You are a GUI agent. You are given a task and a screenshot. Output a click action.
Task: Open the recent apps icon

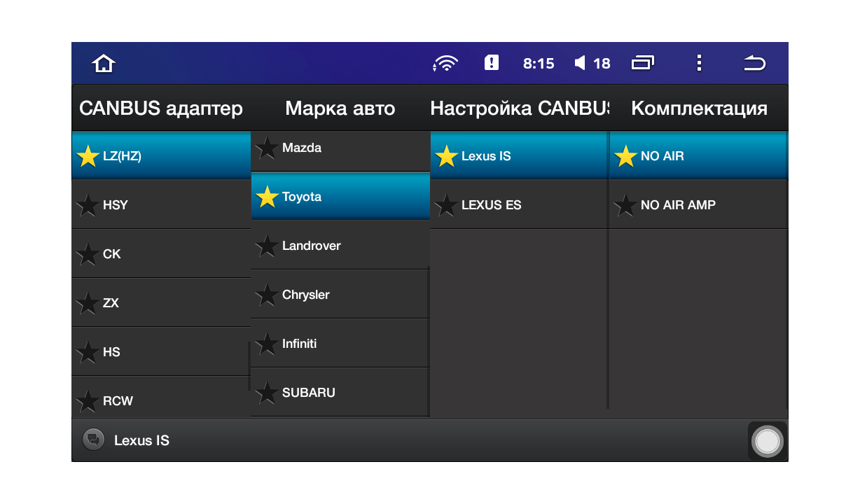click(643, 64)
